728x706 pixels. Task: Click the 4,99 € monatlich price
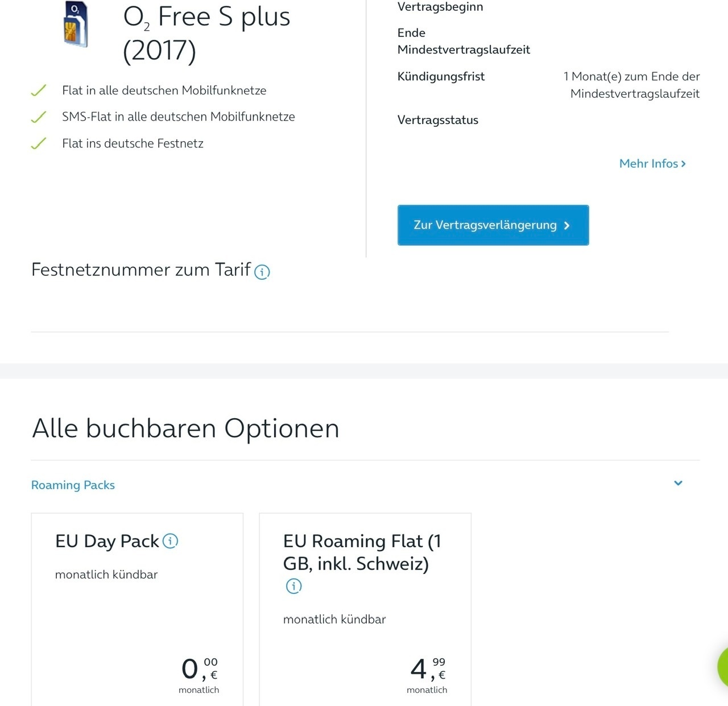coord(428,675)
